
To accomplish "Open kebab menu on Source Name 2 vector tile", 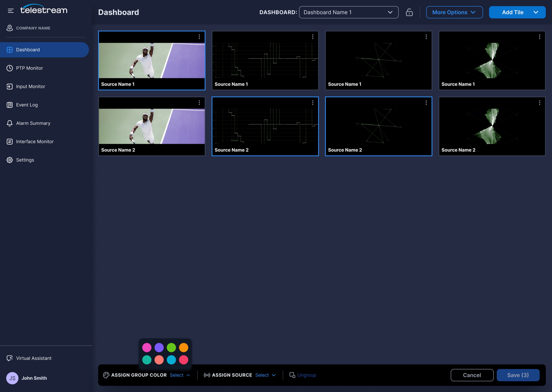I will [426, 102].
